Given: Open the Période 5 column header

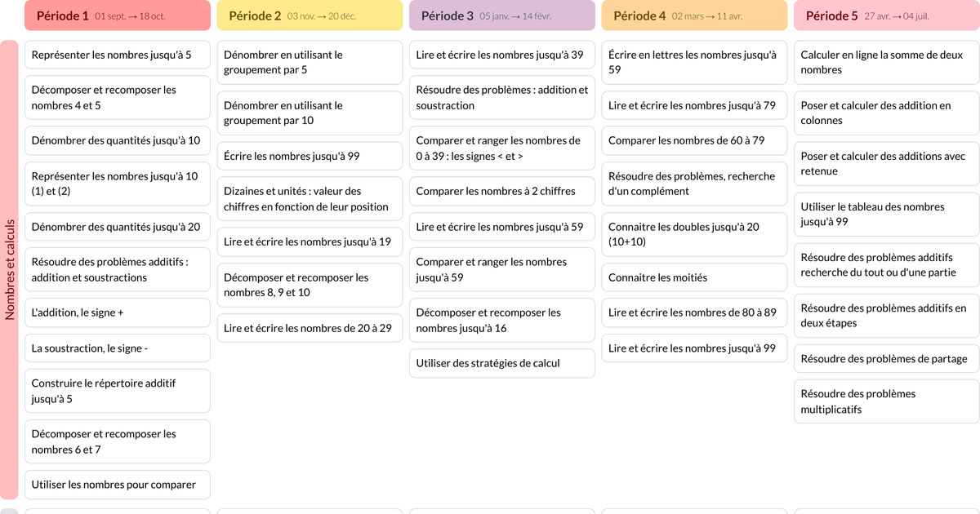Looking at the screenshot, I should point(886,16).
